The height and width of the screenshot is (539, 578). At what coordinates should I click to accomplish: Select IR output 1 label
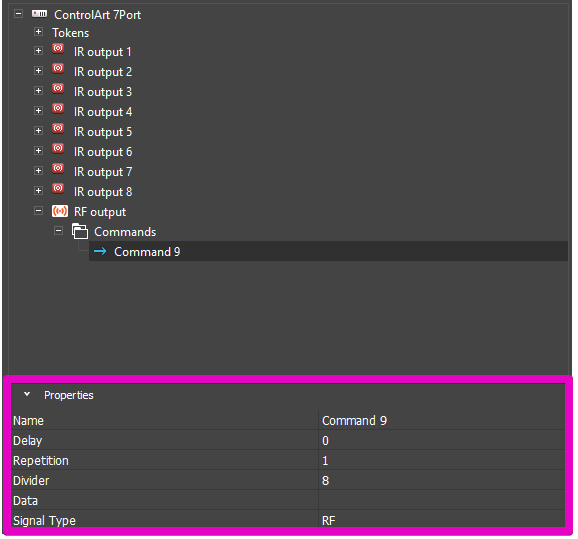[x=102, y=52]
